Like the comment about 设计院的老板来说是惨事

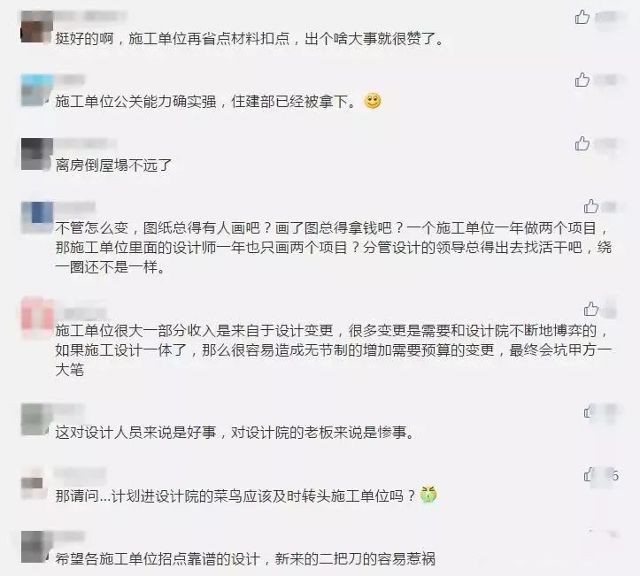click(x=590, y=412)
